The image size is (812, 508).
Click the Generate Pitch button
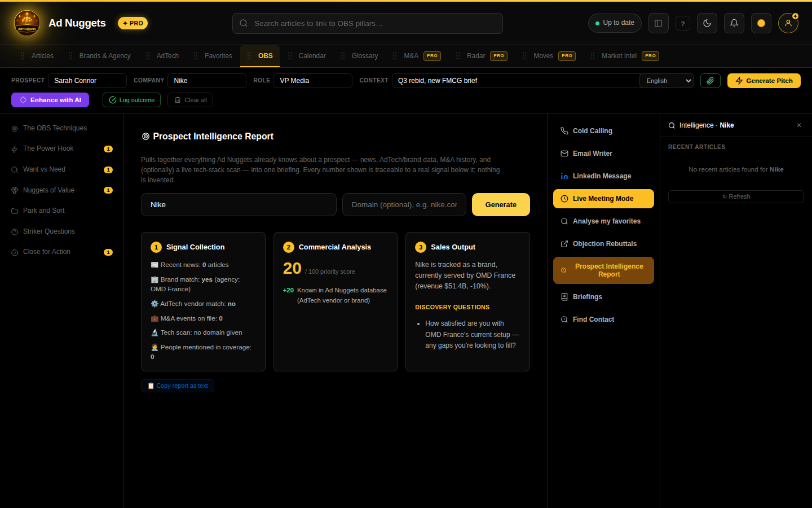click(x=764, y=81)
